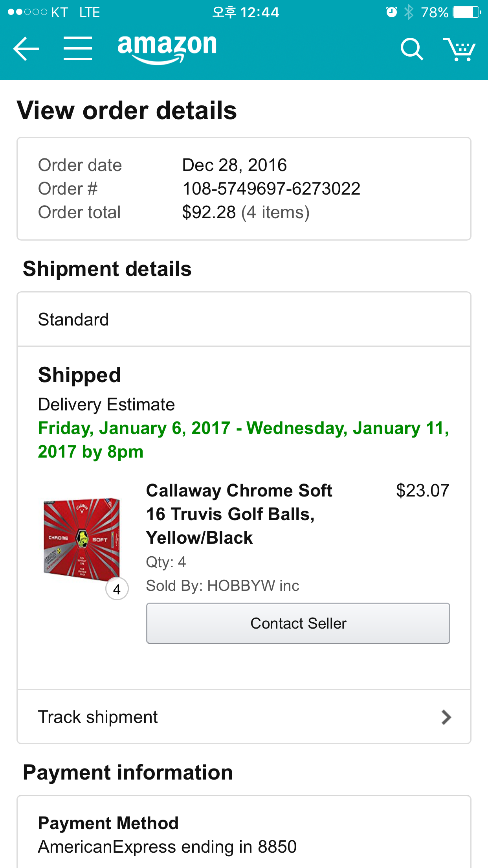488x868 pixels.
Task: Tap the $23.07 item price
Action: pos(422,491)
